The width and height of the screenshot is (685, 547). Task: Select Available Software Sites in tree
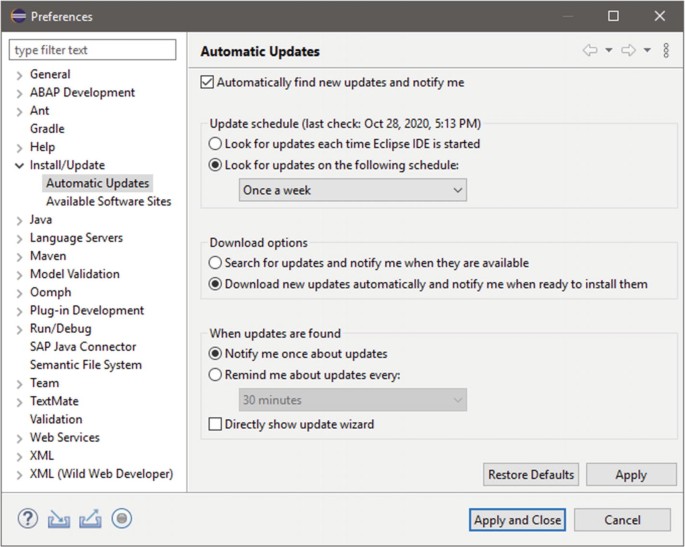point(109,201)
